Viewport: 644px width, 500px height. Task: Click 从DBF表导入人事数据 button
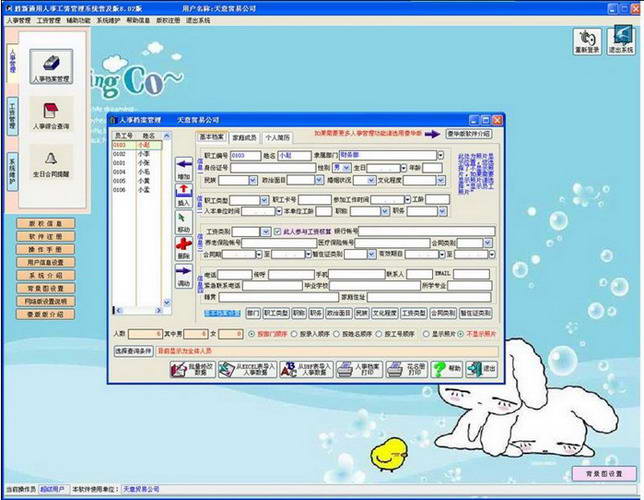(306, 369)
